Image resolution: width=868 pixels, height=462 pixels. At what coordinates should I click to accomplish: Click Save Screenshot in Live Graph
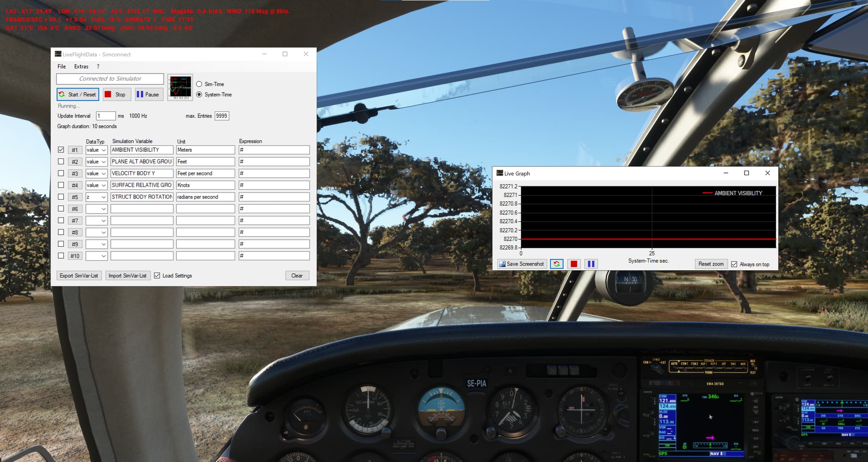click(x=521, y=264)
